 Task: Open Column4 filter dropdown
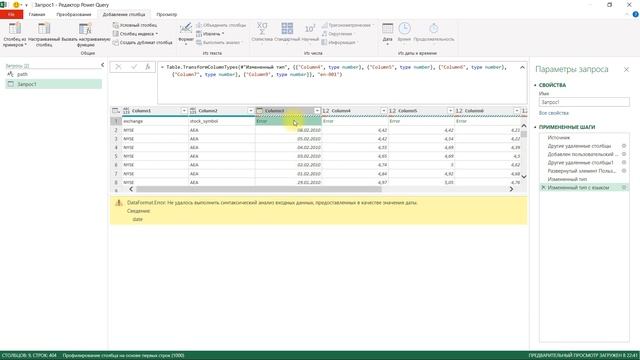click(x=384, y=111)
